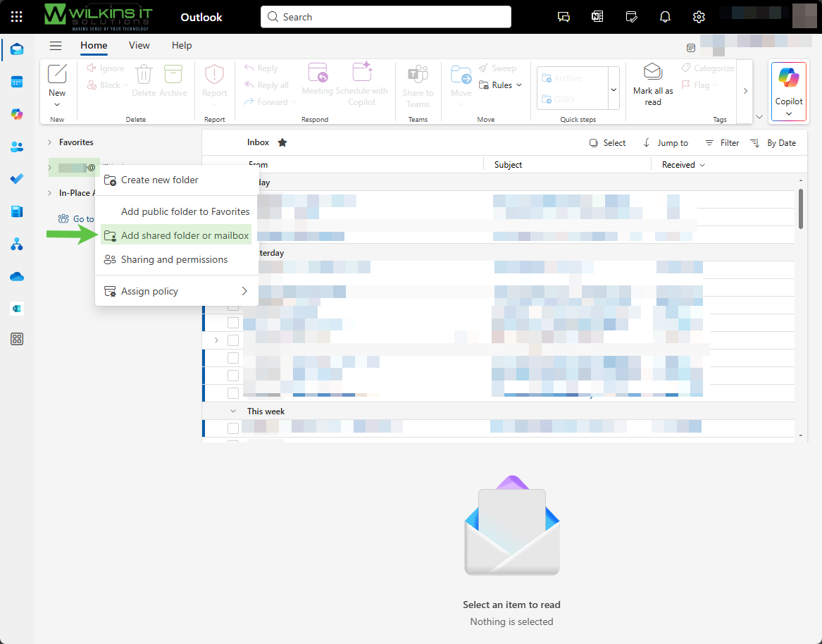Viewport: 822px width, 644px height.
Task: Open Calendar from the left sidebar
Action: [x=17, y=82]
